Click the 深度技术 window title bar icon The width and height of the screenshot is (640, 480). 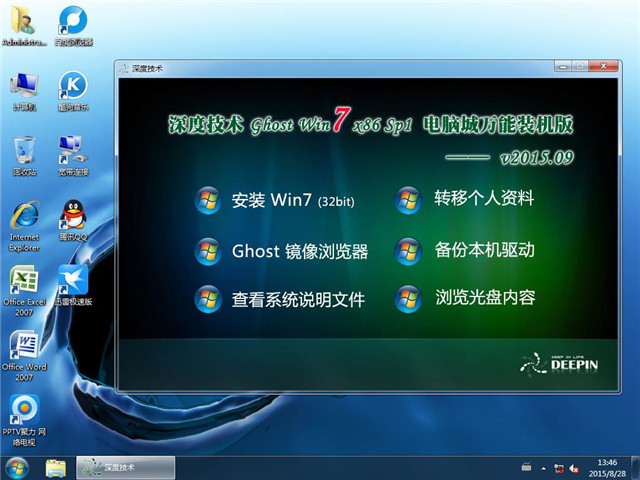tap(124, 68)
